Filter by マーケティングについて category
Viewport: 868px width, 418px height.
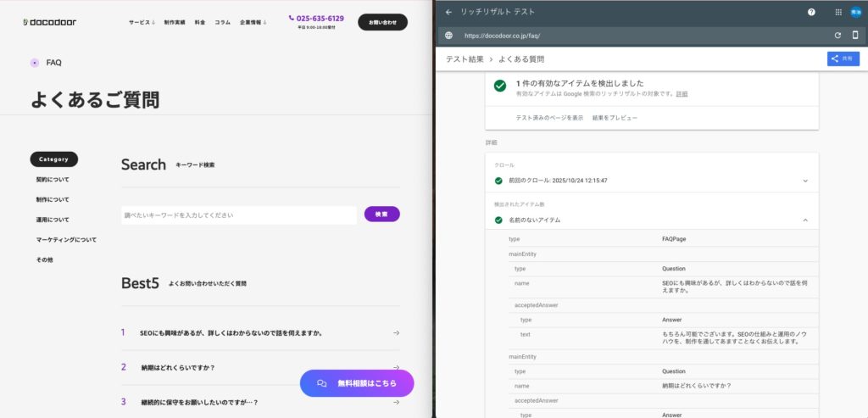(66, 239)
